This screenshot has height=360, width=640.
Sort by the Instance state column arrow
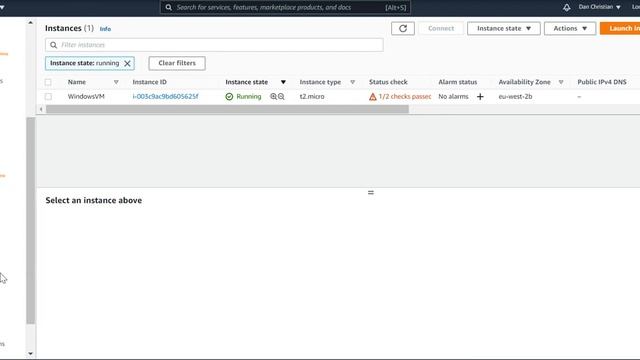(x=283, y=82)
